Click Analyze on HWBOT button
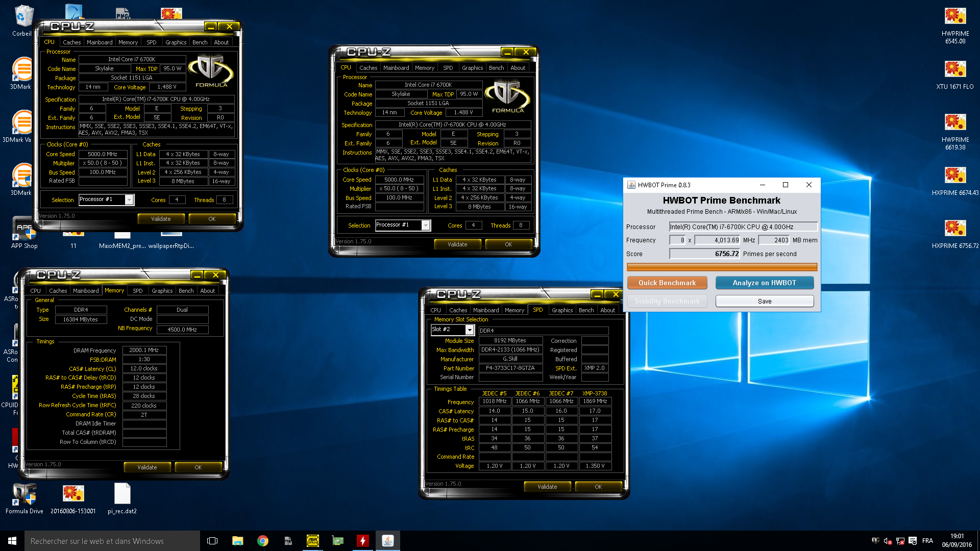 764,283
